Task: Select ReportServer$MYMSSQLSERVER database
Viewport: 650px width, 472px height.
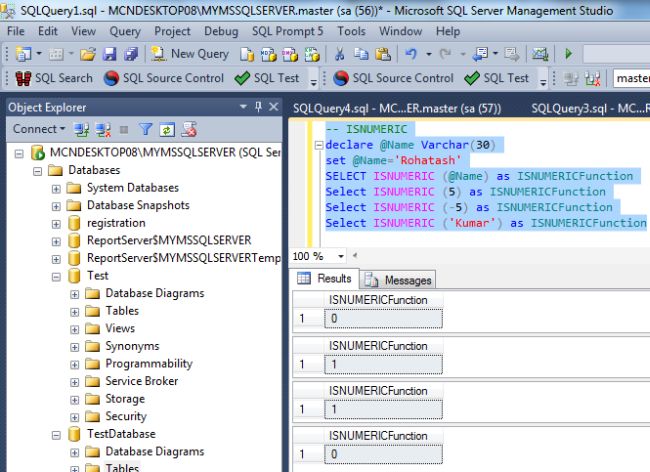Action: click(x=169, y=240)
